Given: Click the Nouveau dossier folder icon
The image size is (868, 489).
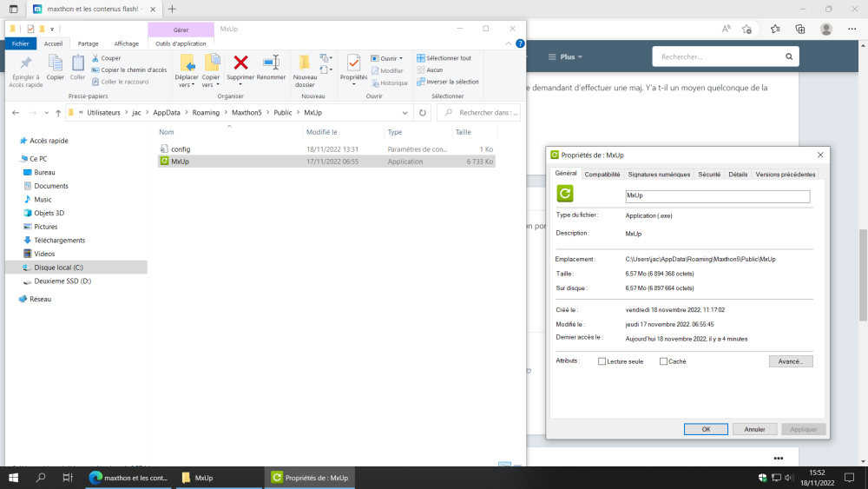Looking at the screenshot, I should click(305, 63).
